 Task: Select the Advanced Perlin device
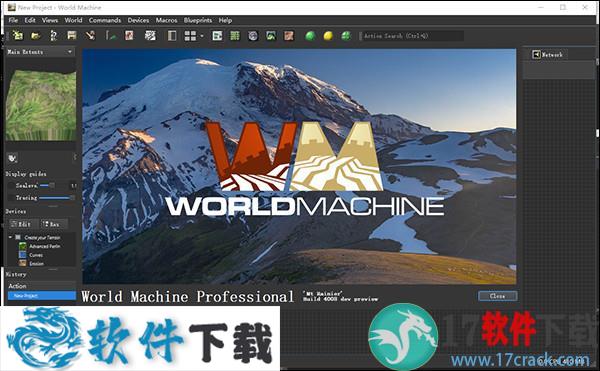click(45, 246)
